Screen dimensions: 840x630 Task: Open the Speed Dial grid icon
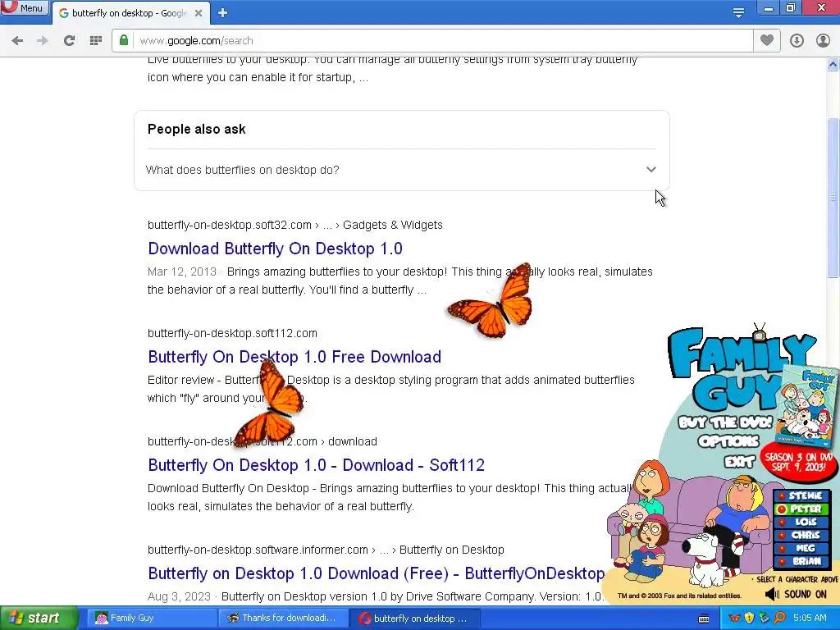coord(96,41)
